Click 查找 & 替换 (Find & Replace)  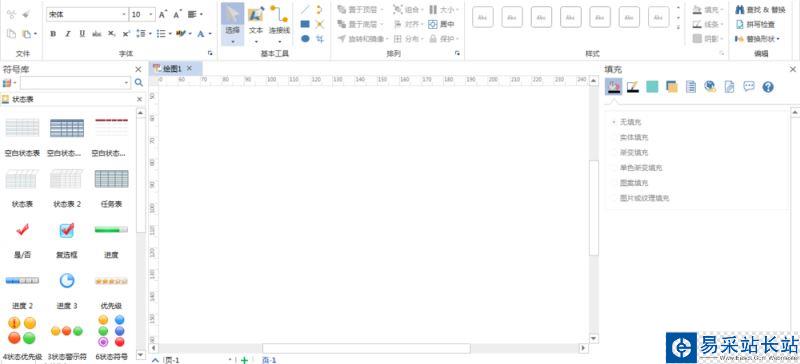click(760, 10)
